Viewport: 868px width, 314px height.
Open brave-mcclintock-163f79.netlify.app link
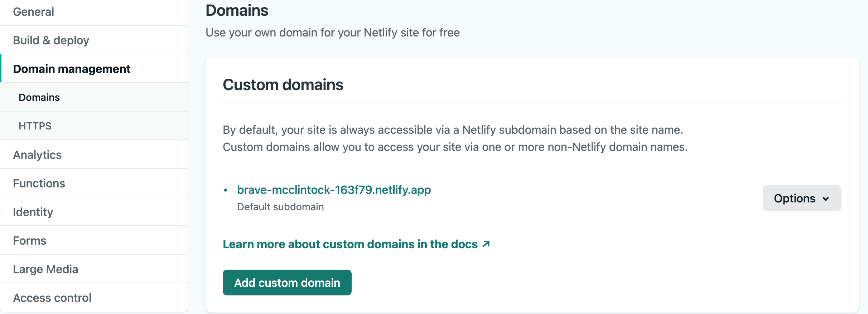point(334,190)
